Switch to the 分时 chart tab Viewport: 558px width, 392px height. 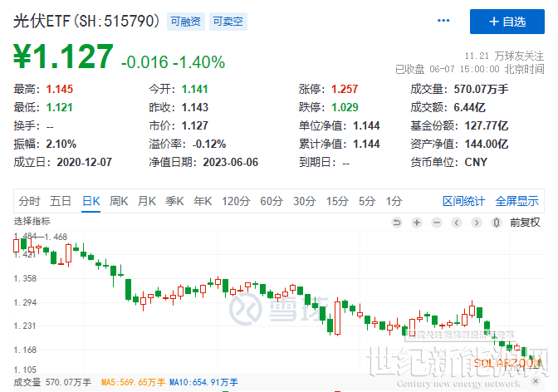[30, 201]
